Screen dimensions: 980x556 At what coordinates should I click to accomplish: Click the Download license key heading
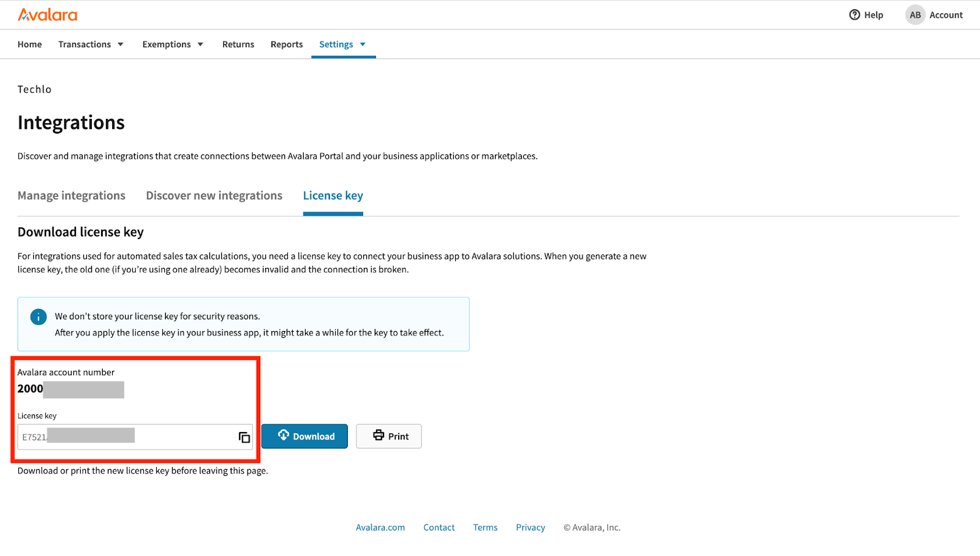point(81,232)
